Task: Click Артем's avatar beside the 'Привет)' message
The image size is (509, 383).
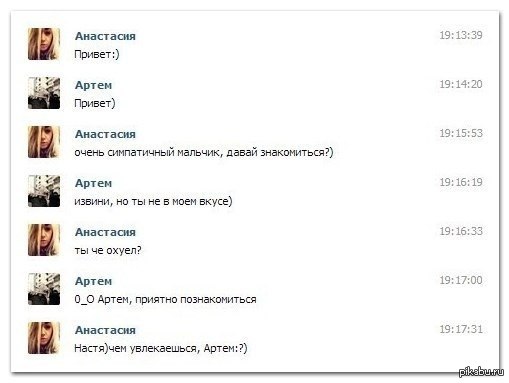Action: 44,93
